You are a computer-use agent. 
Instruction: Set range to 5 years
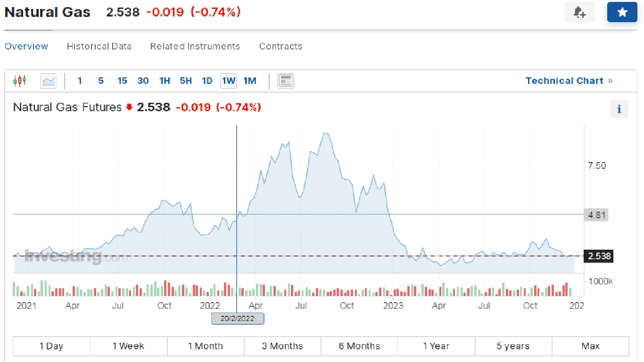click(513, 346)
